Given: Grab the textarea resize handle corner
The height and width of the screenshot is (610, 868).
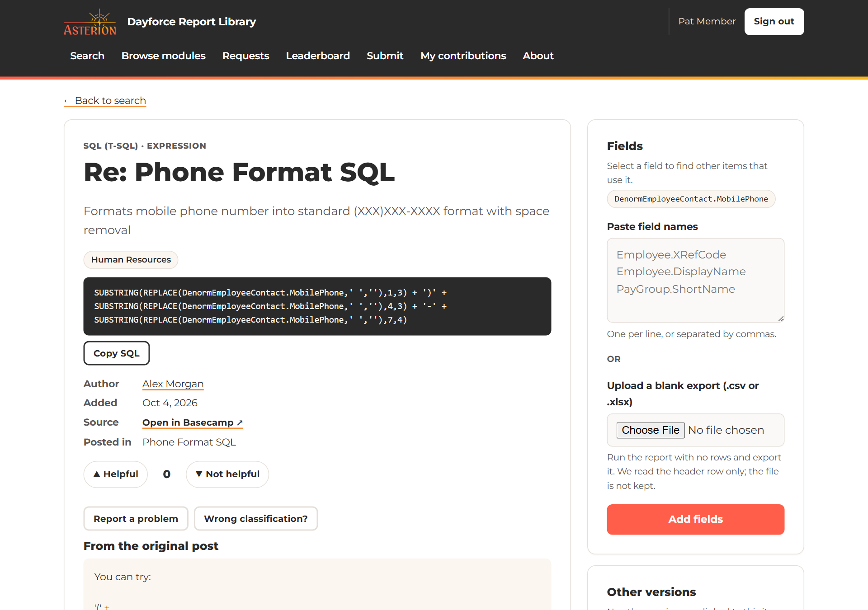Looking at the screenshot, I should (x=781, y=319).
